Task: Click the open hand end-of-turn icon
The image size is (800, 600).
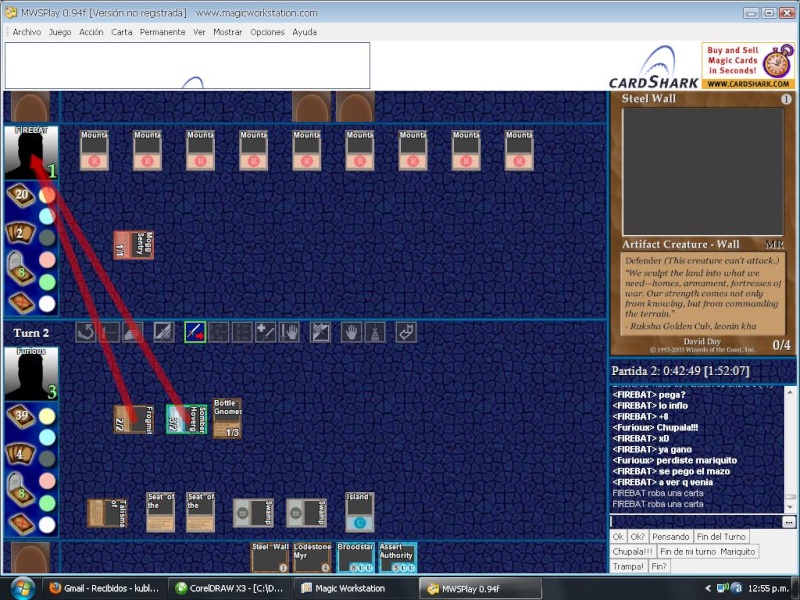Action: (351, 333)
